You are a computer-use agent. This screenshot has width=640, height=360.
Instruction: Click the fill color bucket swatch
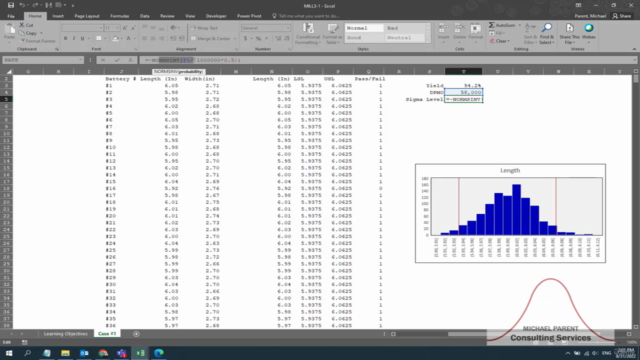tap(116, 38)
